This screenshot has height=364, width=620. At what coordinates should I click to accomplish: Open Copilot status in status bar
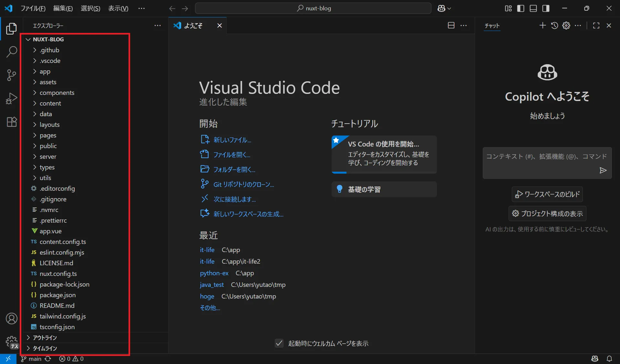click(x=595, y=359)
